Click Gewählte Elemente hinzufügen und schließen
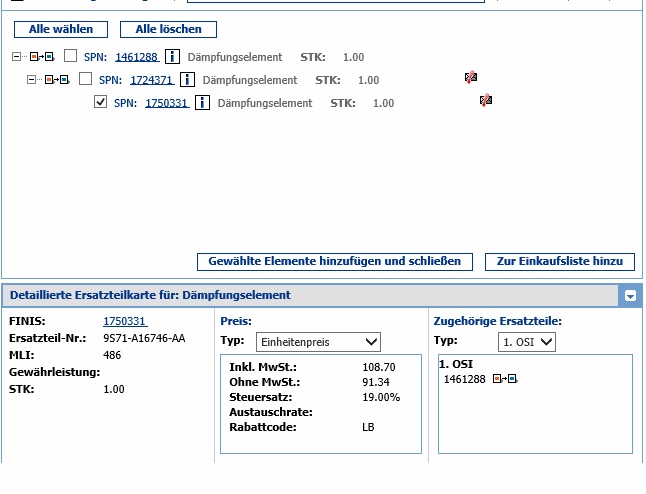This screenshot has height=494, width=646. click(334, 261)
